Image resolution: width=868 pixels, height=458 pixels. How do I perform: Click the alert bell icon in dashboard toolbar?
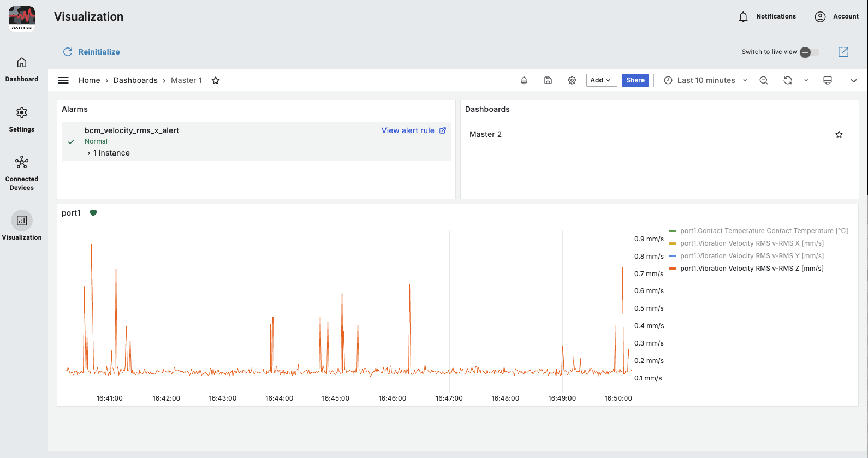(524, 80)
